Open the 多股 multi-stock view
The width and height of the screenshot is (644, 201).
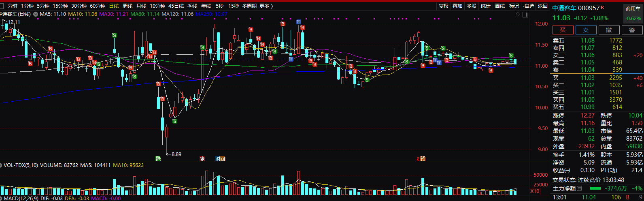pos(472,6)
